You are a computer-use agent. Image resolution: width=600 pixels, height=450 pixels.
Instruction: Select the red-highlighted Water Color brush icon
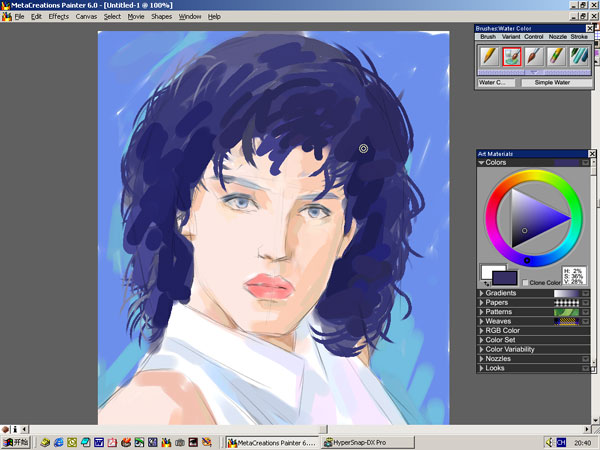(x=512, y=56)
